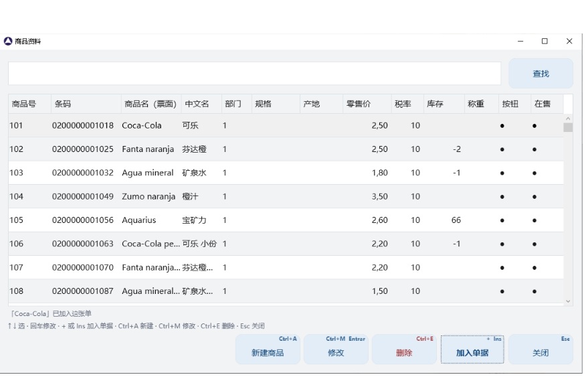
Task: Click the scrollbar down arrow
Action: coord(568,301)
